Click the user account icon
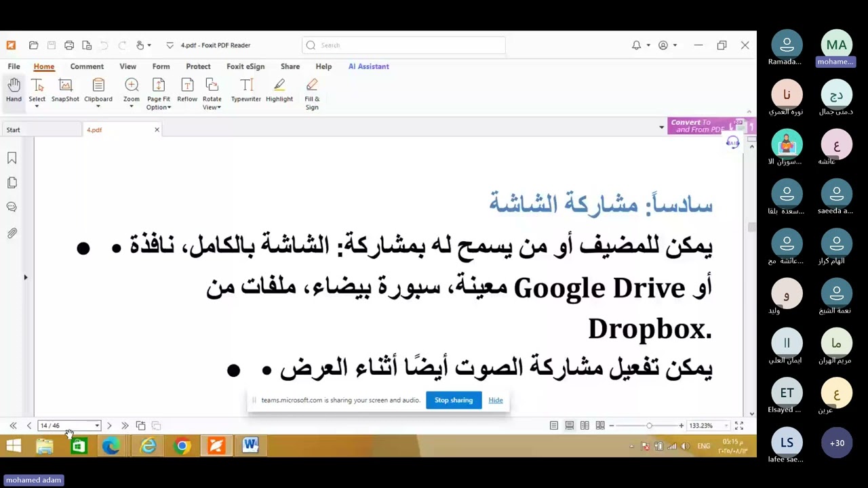This screenshot has width=868, height=488. 663,45
